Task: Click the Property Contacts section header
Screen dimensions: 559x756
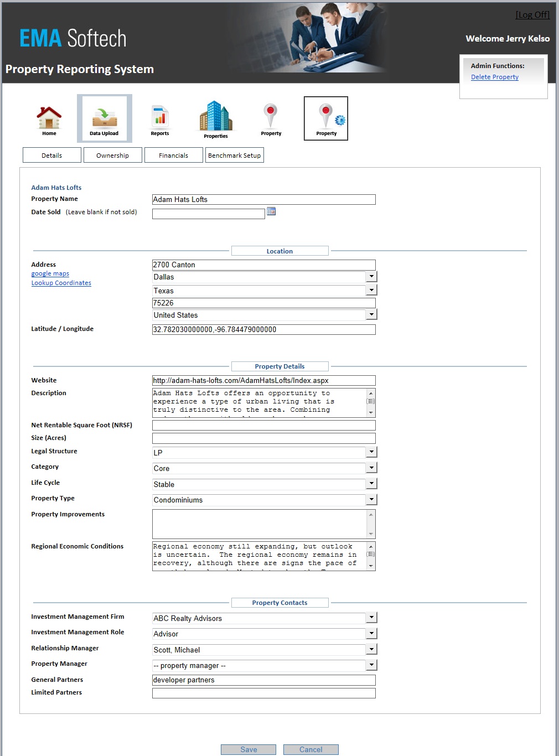Action: [280, 603]
